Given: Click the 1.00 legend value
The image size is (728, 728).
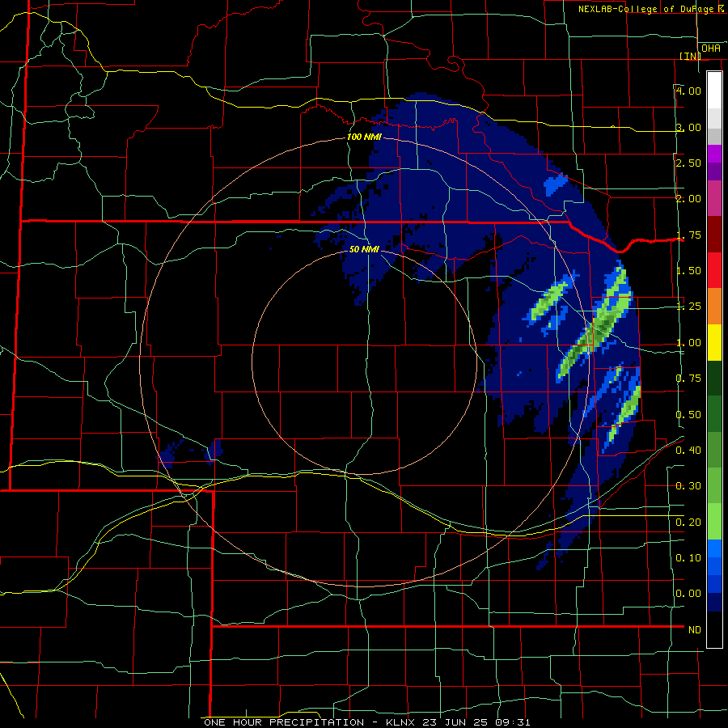Looking at the screenshot, I should tap(688, 343).
